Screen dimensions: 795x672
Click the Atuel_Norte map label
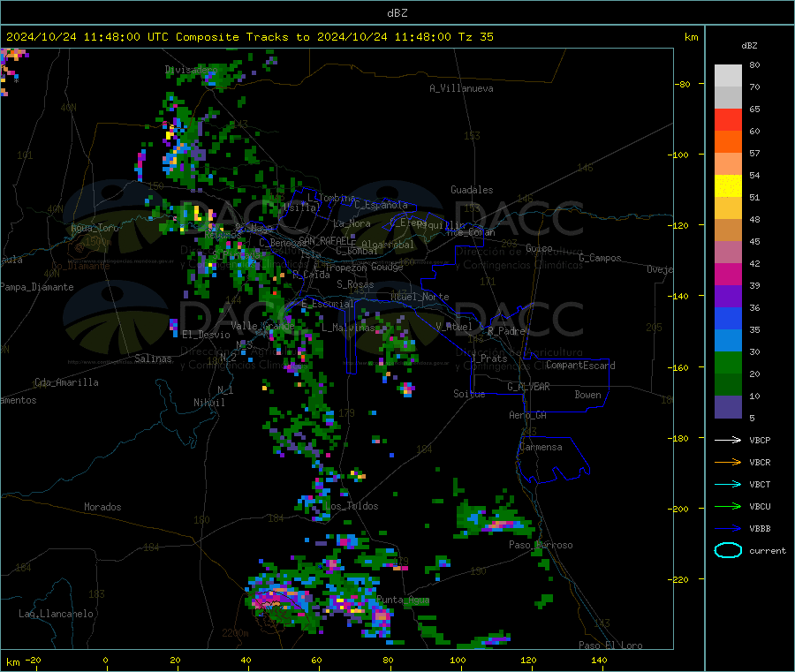tap(420, 297)
